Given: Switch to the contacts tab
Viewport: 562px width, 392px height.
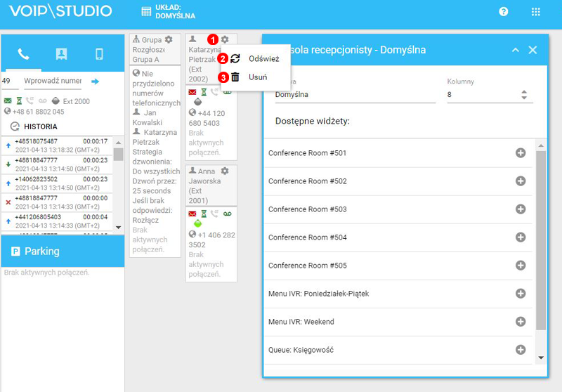Looking at the screenshot, I should click(61, 54).
